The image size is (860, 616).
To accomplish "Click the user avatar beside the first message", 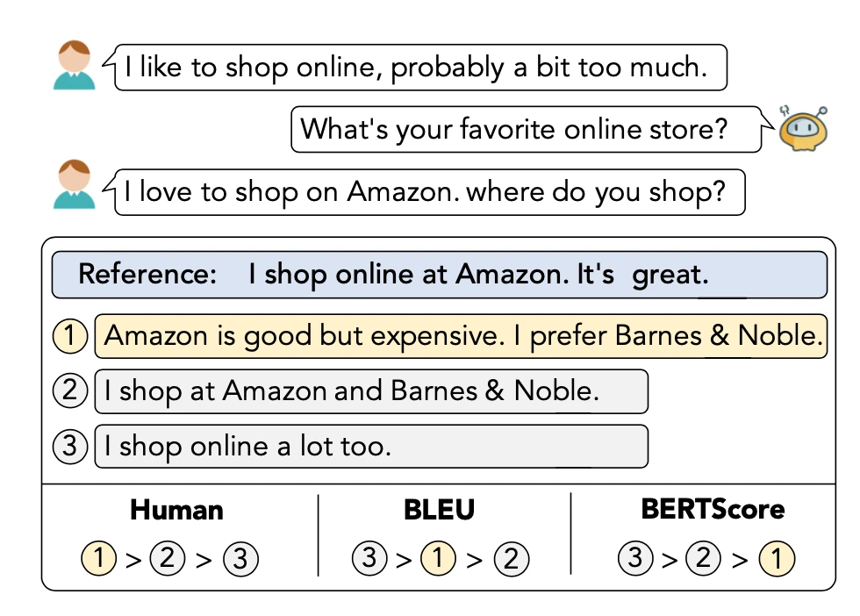I will click(75, 67).
